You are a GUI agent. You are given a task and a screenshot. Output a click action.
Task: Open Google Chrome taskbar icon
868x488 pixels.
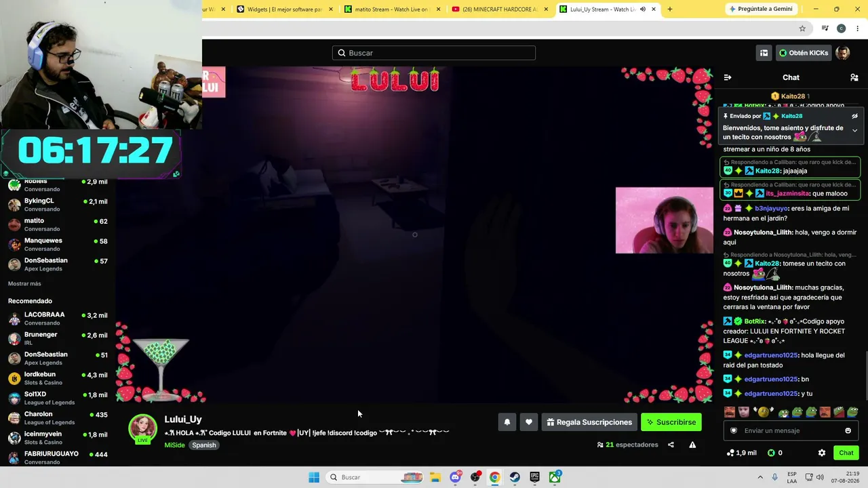(x=495, y=477)
